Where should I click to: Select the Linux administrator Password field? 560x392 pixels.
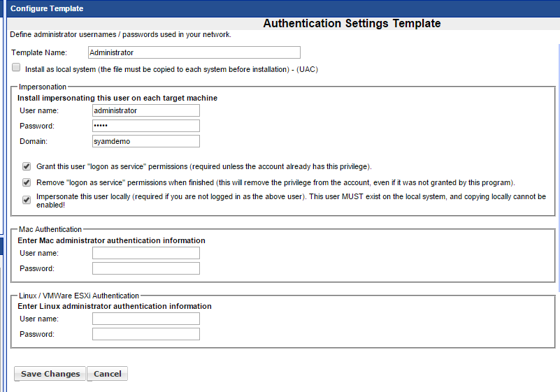[145, 334]
